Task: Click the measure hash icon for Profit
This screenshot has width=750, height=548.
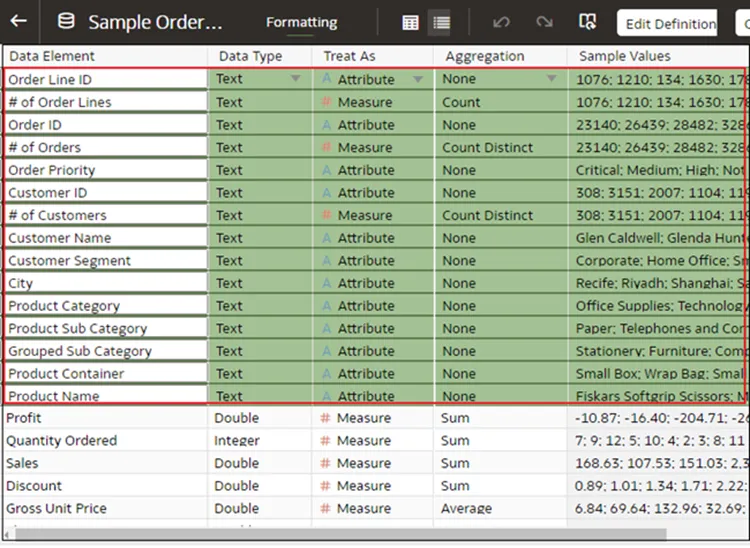Action: click(x=325, y=418)
